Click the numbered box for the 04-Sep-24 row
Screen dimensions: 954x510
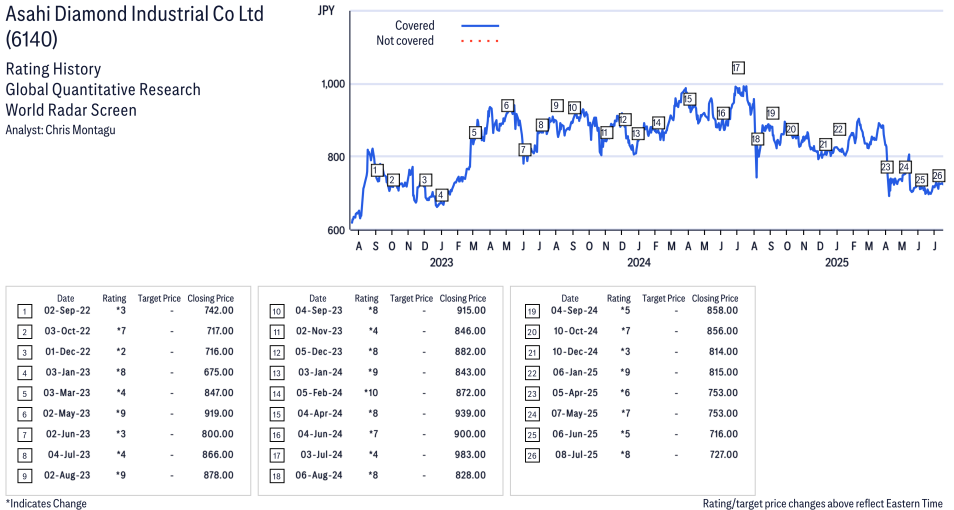[x=532, y=312]
